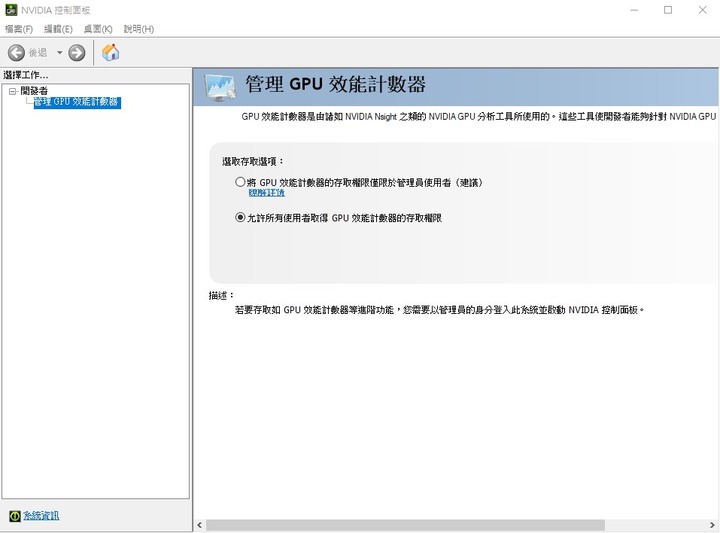
Task: Click the 選取存取選項 label text
Action: 253,162
